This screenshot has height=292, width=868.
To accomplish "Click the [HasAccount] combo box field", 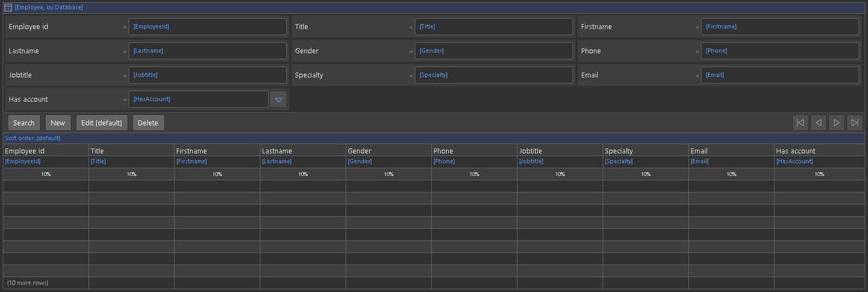I will (x=199, y=99).
